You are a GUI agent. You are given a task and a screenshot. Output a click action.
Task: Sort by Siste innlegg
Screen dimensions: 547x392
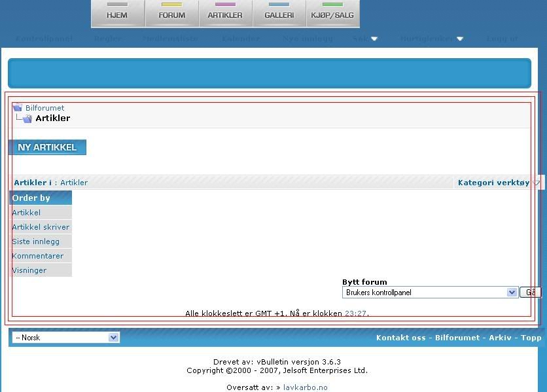(35, 241)
